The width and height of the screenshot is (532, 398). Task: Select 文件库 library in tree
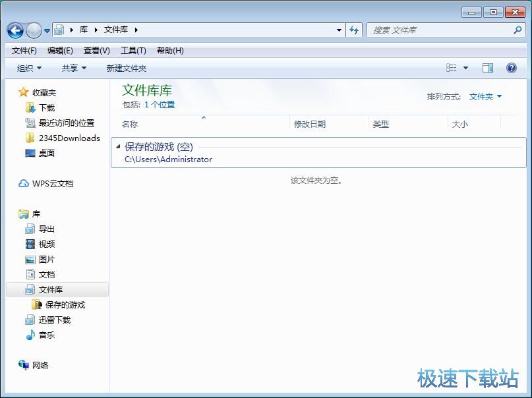click(57, 290)
